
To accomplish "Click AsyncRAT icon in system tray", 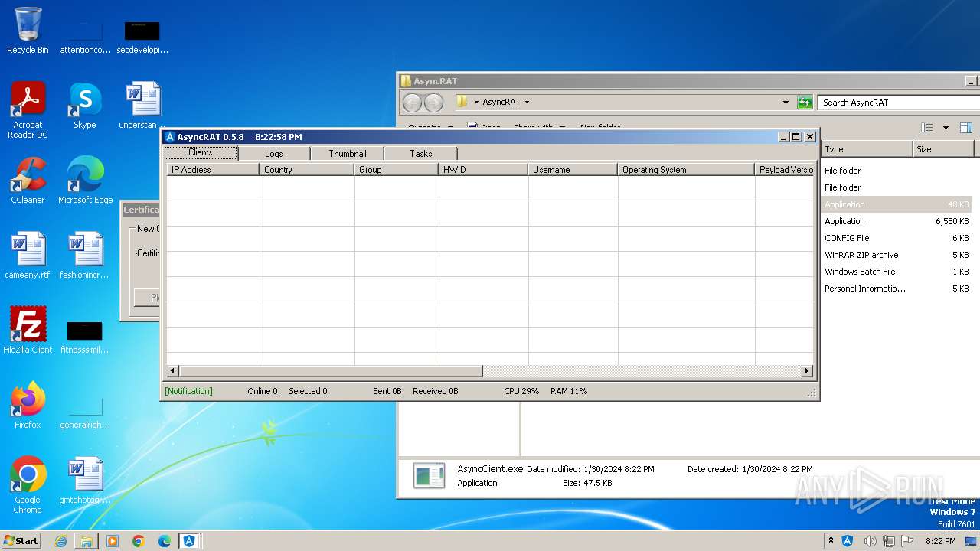I will [x=848, y=541].
